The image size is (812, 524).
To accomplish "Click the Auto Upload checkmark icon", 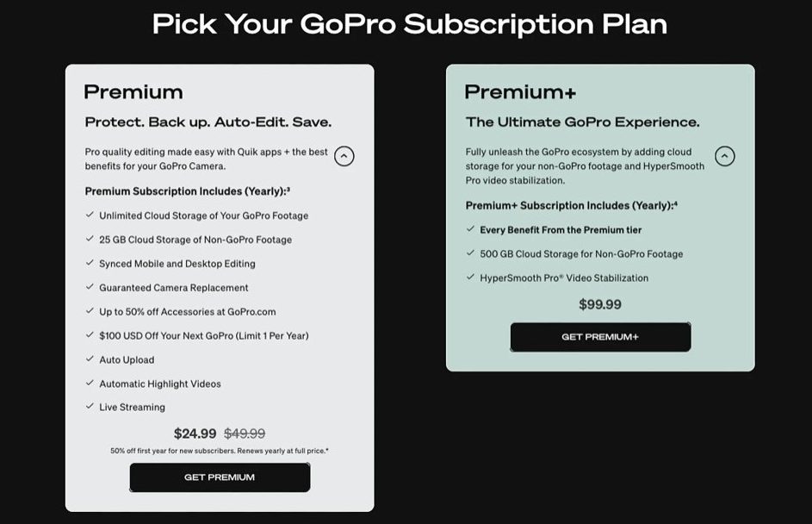I will (x=90, y=359).
